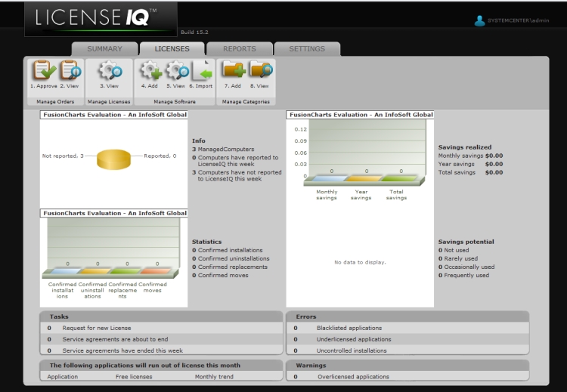
Task: Click the Year savings $0.00 value
Action: pos(494,164)
